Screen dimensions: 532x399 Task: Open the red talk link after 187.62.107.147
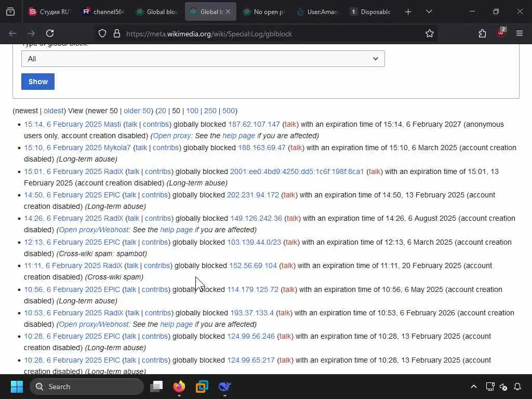point(290,125)
